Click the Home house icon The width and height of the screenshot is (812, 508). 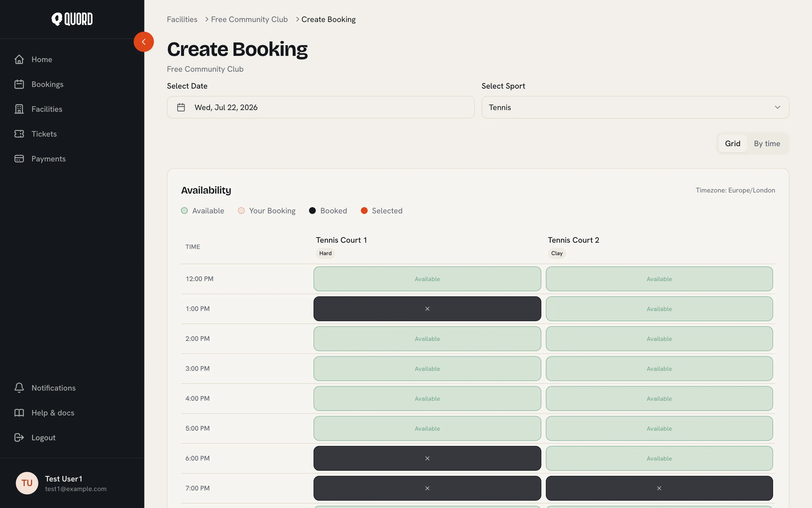19,60
